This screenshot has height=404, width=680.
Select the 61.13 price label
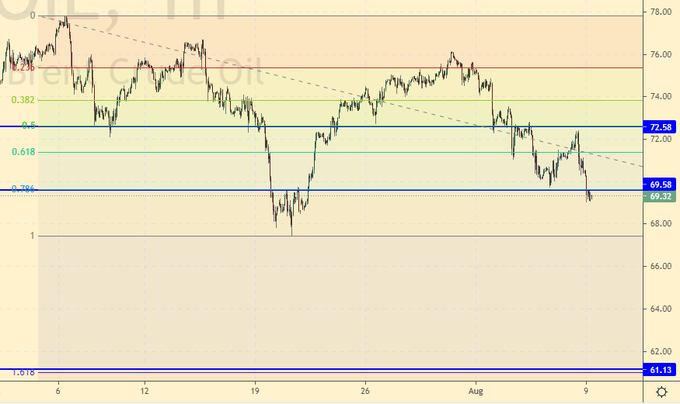coord(660,370)
